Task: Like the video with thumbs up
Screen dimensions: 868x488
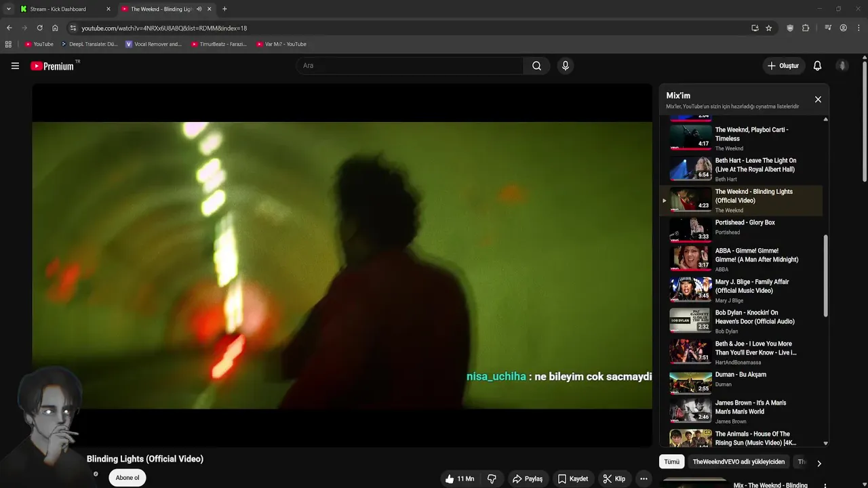Action: pos(459,479)
